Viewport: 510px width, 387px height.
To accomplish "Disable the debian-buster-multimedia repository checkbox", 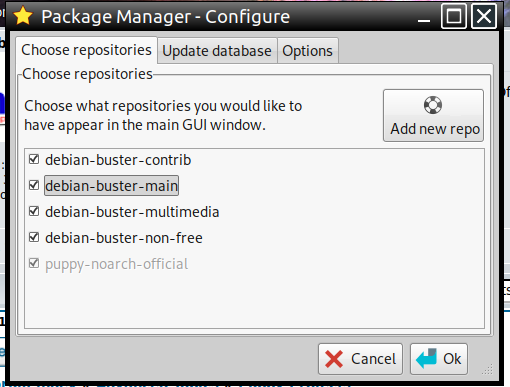I will tap(34, 211).
